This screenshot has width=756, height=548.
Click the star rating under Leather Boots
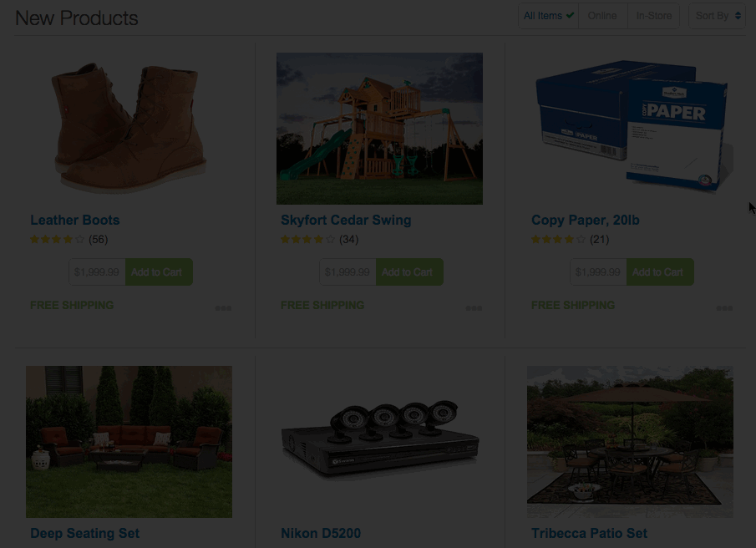point(57,239)
